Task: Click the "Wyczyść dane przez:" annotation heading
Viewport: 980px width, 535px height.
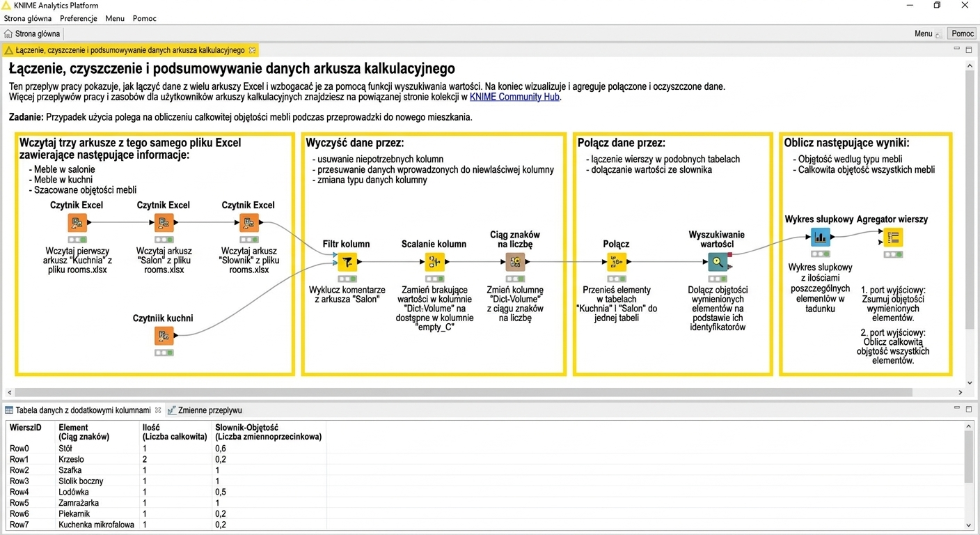Action: (355, 143)
